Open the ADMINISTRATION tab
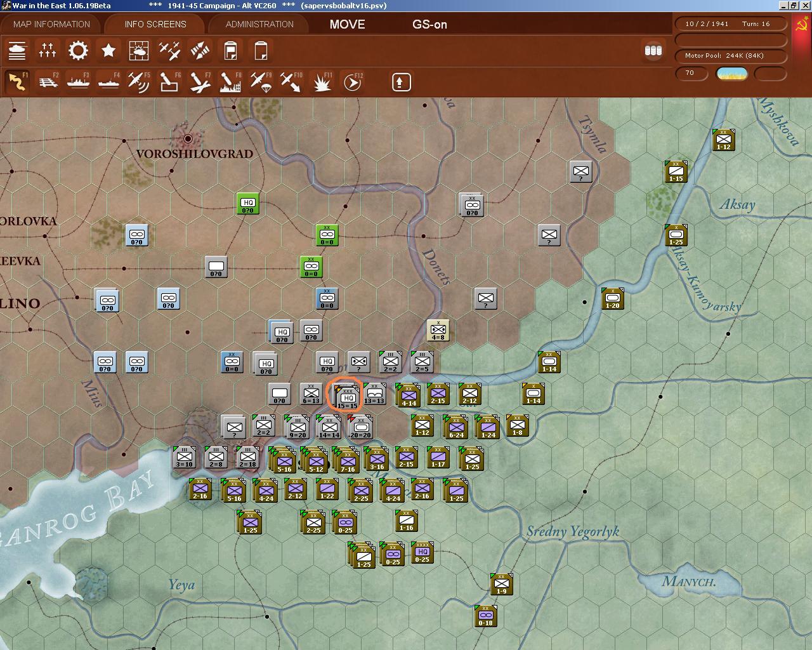812x650 pixels. pos(259,24)
